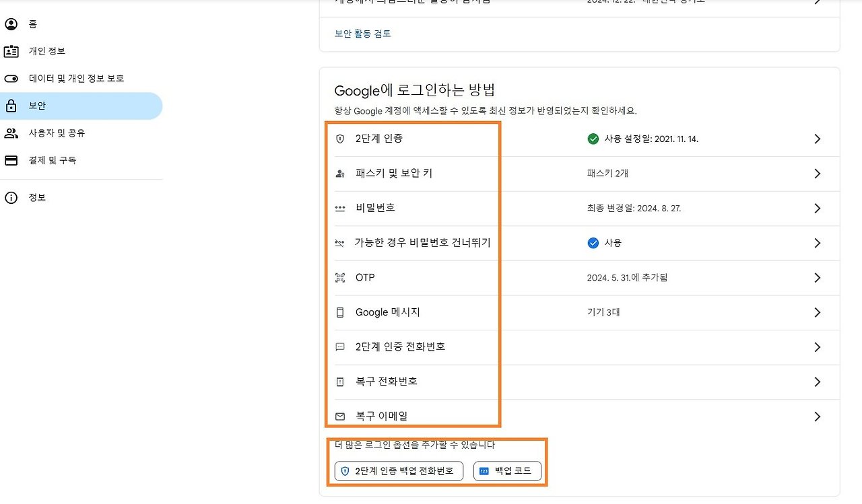Image resolution: width=862 pixels, height=504 pixels.
Task: Click the 2단계 인증 백업 전화번호 button
Action: [397, 471]
